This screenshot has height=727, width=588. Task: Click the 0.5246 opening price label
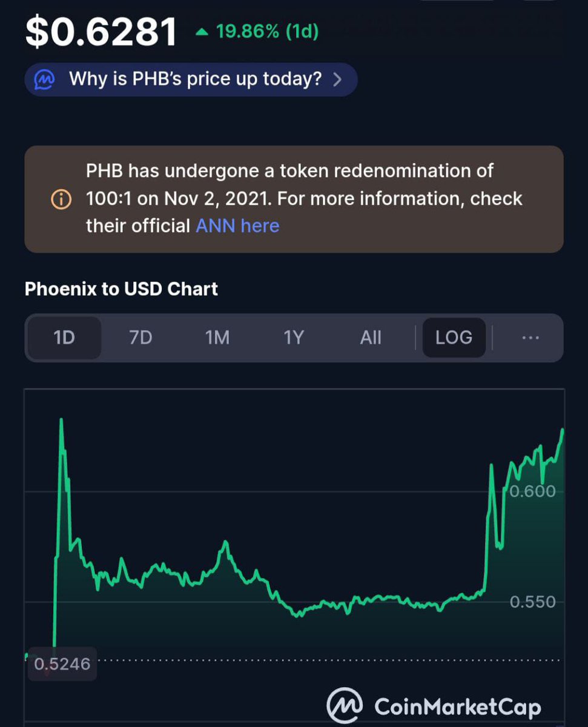62,664
